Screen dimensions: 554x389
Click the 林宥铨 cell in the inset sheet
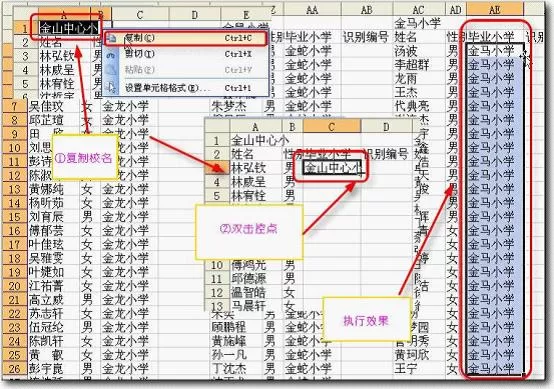point(256,195)
